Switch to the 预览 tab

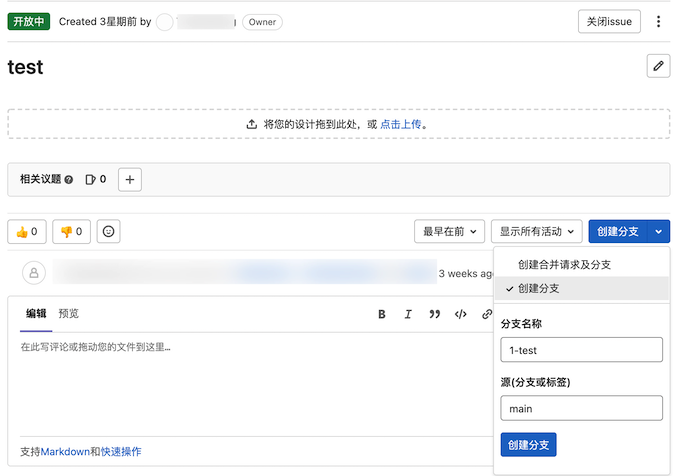(68, 313)
